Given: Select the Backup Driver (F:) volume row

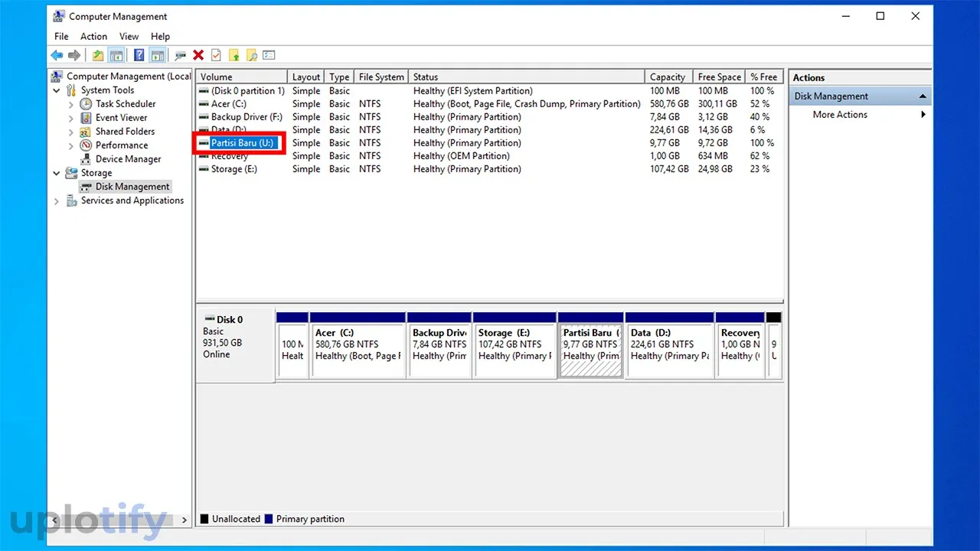Looking at the screenshot, I should coord(488,117).
